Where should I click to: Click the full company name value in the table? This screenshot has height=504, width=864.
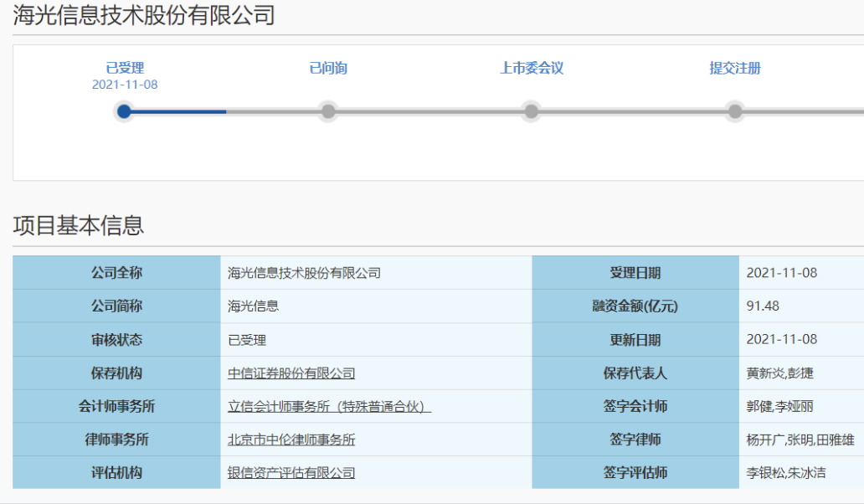[304, 273]
